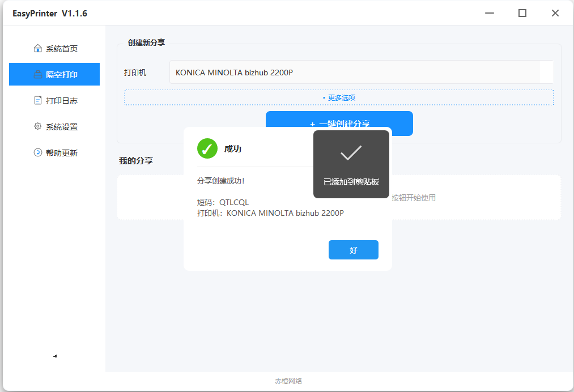Click the 我的分享 heading
Screen dimensions: 574x392
tap(136, 161)
